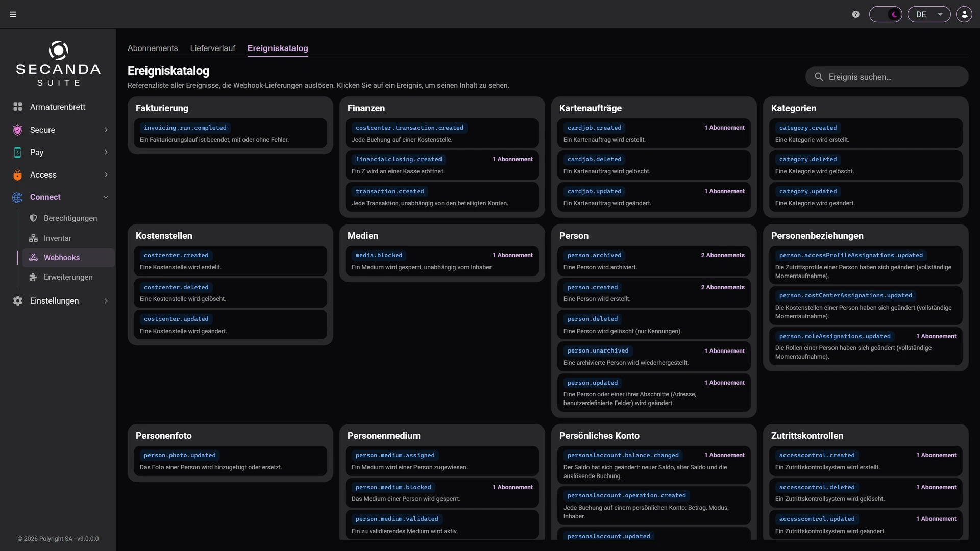Viewport: 980px width, 551px height.
Task: Open the DE language dropdown
Action: coord(929,14)
